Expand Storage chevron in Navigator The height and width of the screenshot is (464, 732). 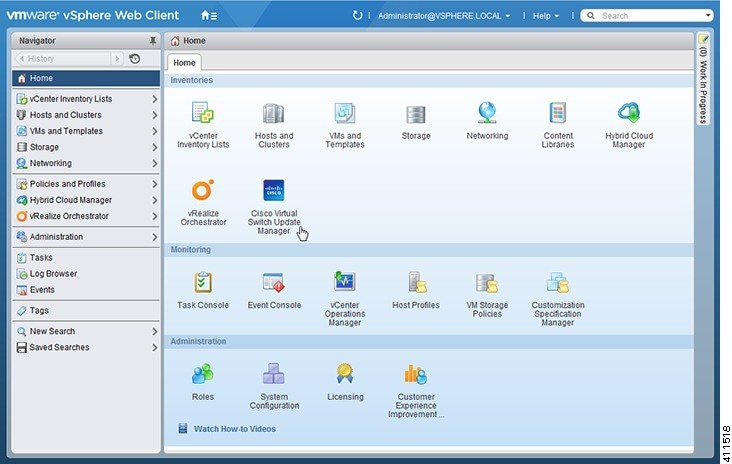click(x=155, y=147)
